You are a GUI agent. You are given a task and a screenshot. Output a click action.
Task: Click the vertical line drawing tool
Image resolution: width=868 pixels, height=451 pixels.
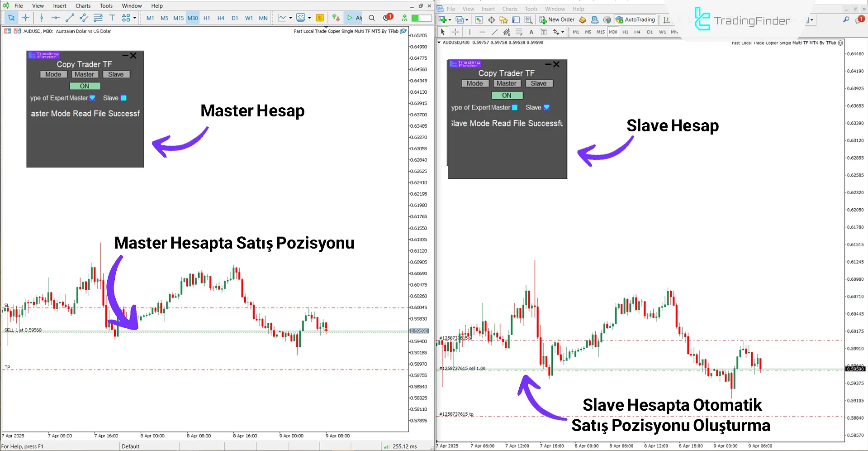coord(42,18)
